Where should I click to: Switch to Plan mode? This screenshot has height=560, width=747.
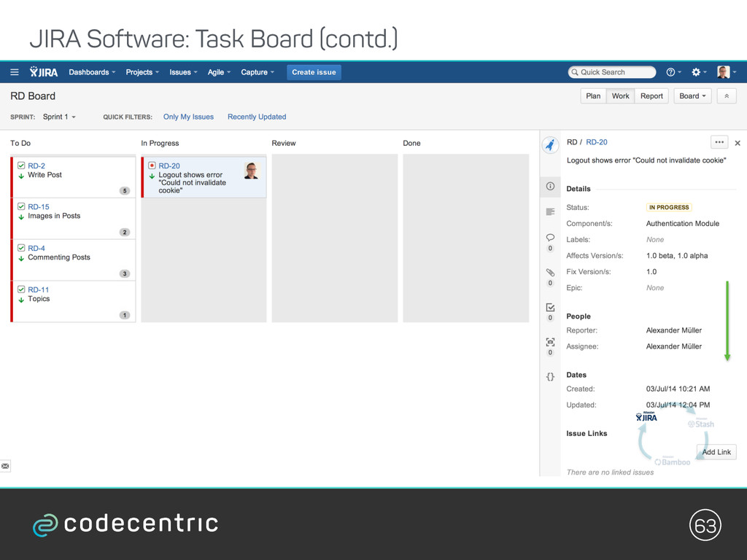593,96
